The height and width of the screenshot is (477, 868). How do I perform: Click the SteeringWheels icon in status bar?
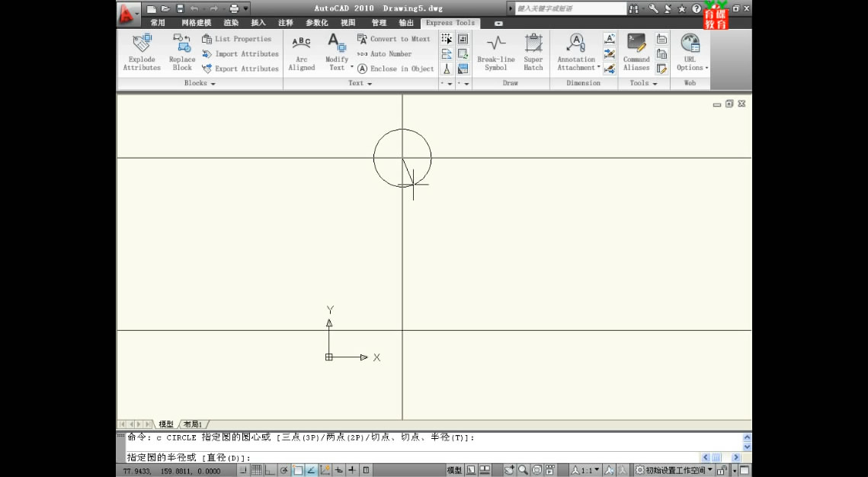[x=536, y=470]
